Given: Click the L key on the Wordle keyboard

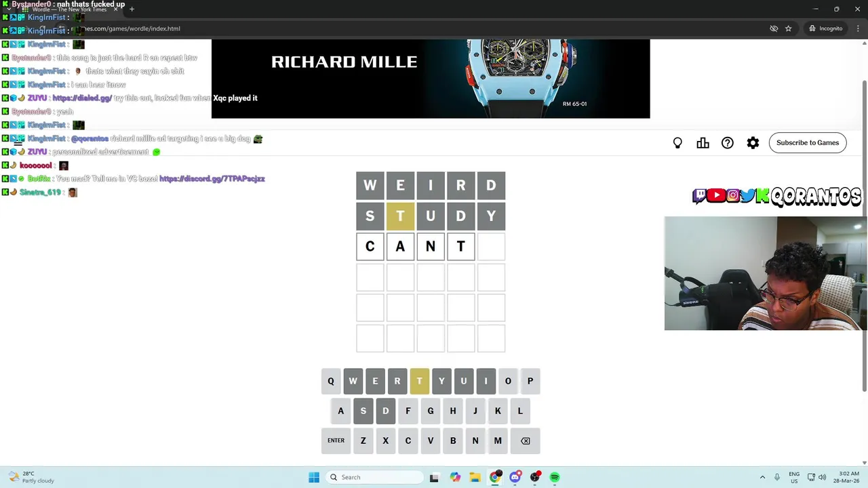Looking at the screenshot, I should (520, 411).
